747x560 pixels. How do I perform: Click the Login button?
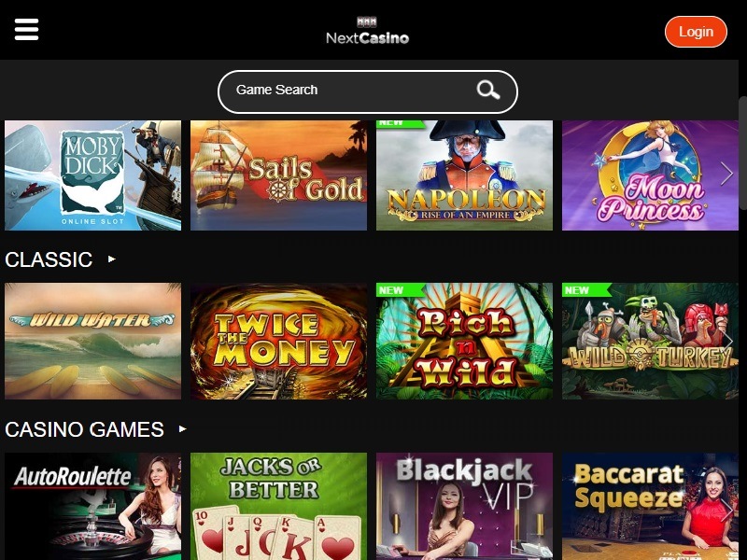point(696,32)
